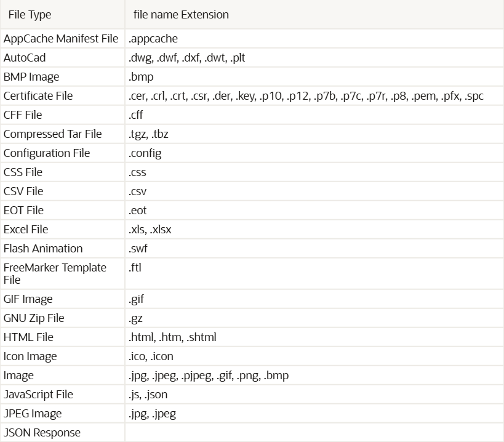Viewport: 504px width, 442px height.
Task: Select the Compressed Tar File cell
Action: pos(52,134)
